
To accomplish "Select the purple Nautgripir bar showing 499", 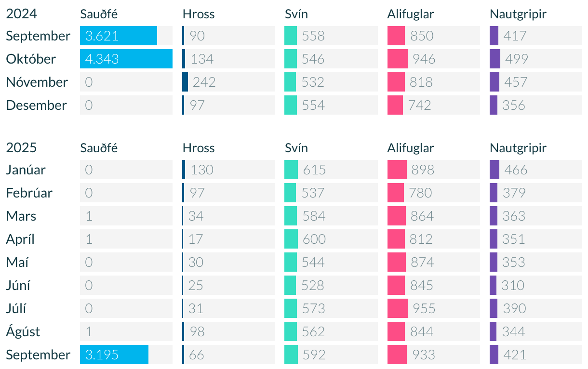I will 495,59.
